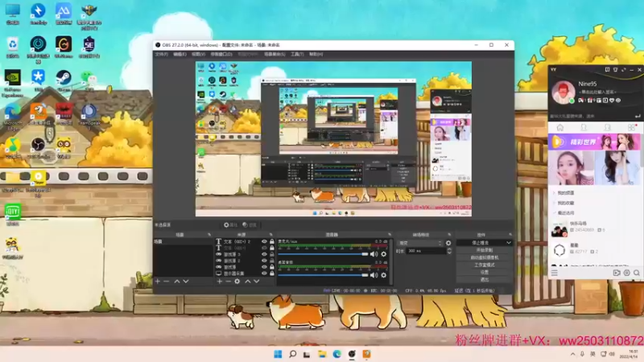Remove the selected source with the minus button
Screen dimensions: 644x362
[x=229, y=281]
